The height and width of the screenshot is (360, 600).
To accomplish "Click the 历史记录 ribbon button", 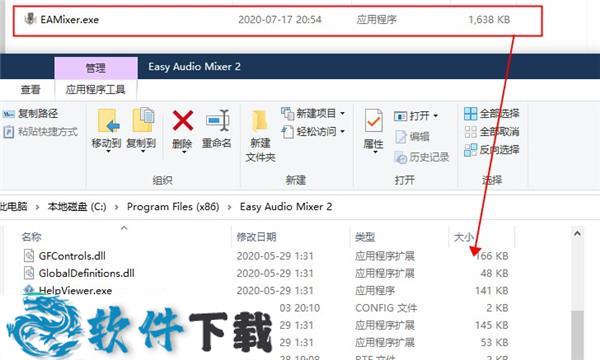I will coord(422,157).
